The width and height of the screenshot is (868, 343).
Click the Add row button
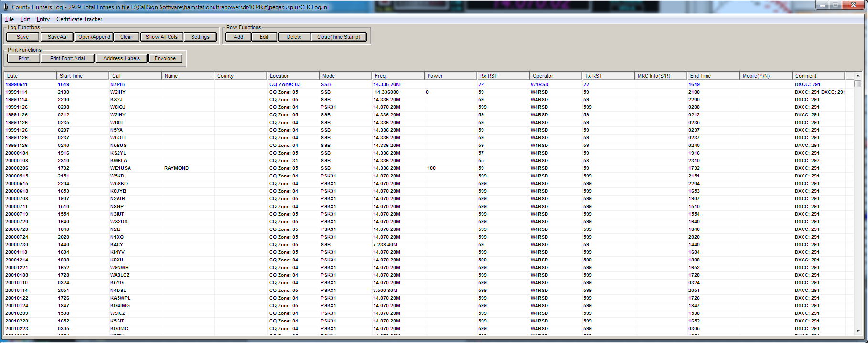point(238,37)
